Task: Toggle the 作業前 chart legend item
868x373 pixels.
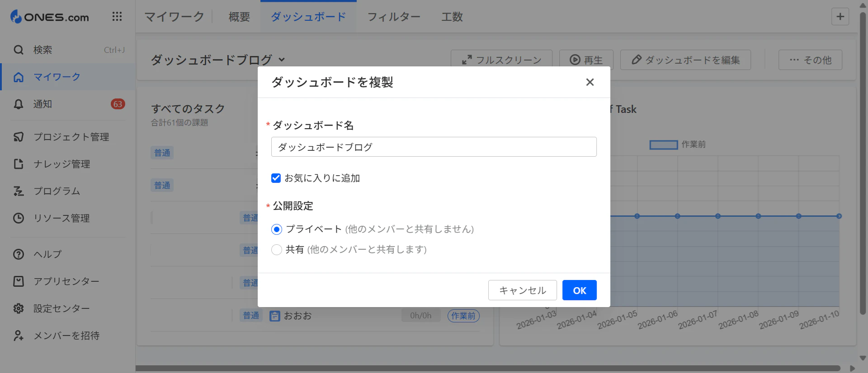Action: coord(678,145)
